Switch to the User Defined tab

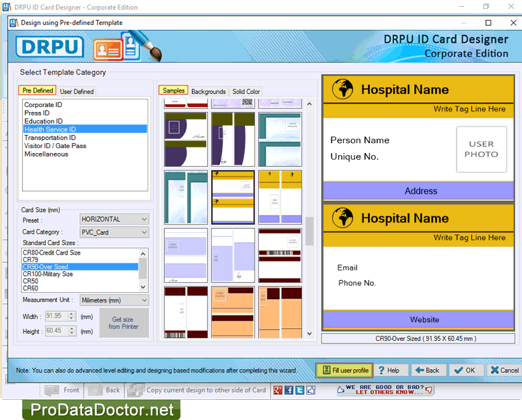[x=77, y=92]
